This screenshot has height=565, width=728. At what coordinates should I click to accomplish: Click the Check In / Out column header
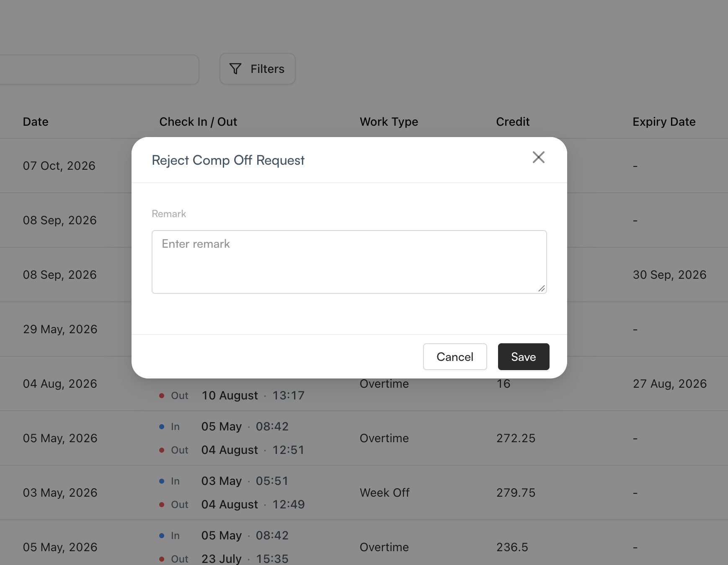[x=198, y=122]
